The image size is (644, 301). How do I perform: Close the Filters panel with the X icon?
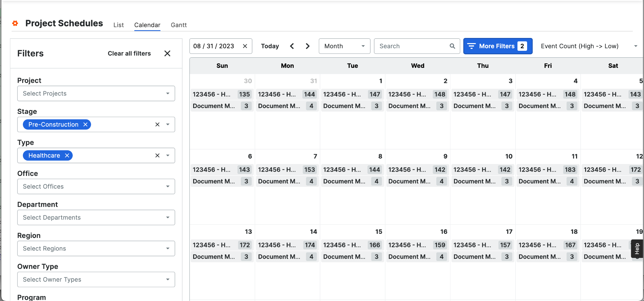(x=167, y=53)
